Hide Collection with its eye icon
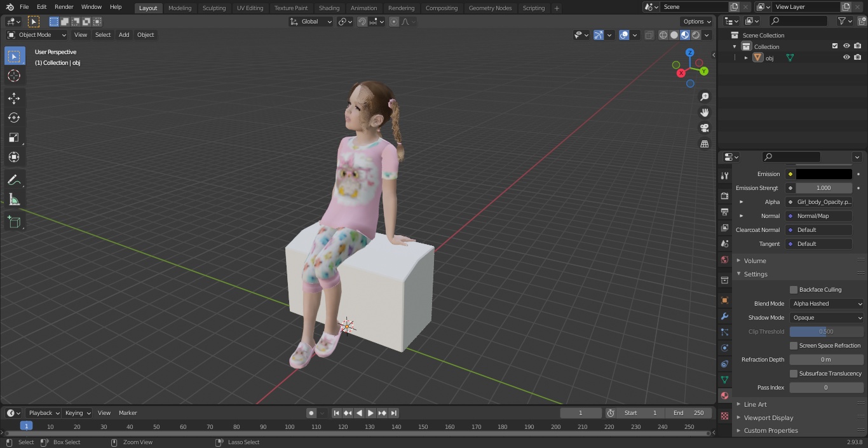Image resolution: width=868 pixels, height=448 pixels. [846, 46]
